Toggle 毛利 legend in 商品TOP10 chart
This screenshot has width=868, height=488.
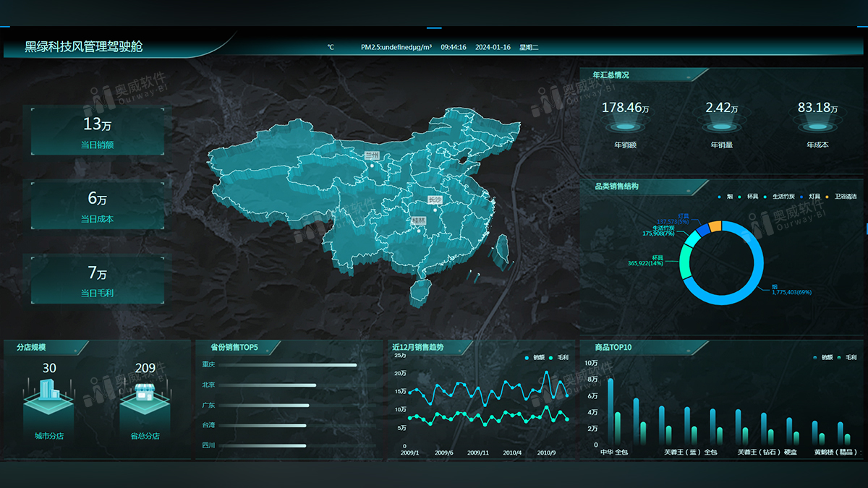pyautogui.click(x=846, y=358)
